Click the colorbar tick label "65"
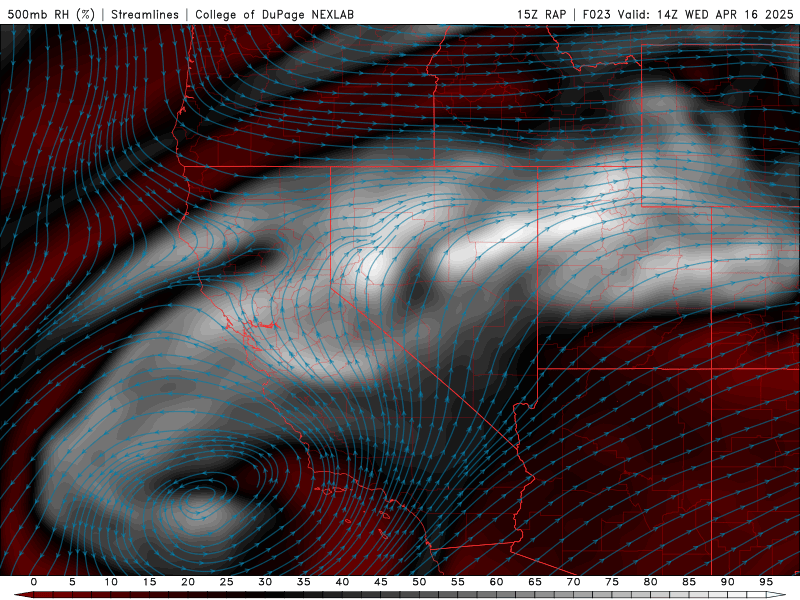 click(535, 582)
